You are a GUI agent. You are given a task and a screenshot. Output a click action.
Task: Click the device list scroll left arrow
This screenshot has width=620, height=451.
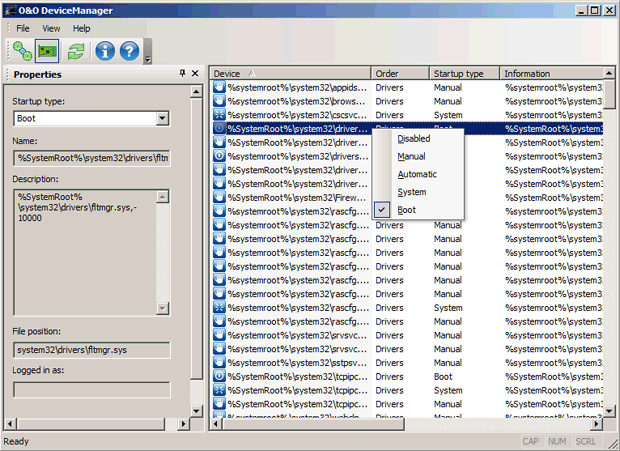click(215, 424)
